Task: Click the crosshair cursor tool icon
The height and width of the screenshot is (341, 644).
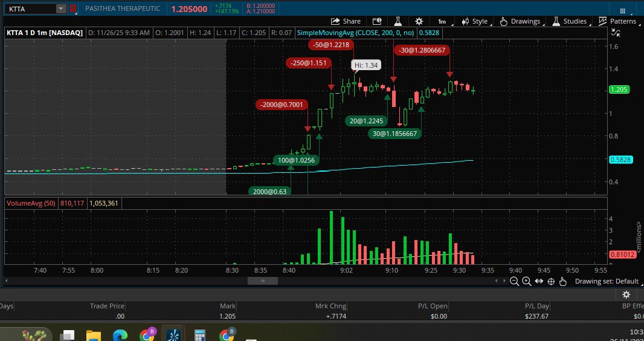Action: coord(551,281)
